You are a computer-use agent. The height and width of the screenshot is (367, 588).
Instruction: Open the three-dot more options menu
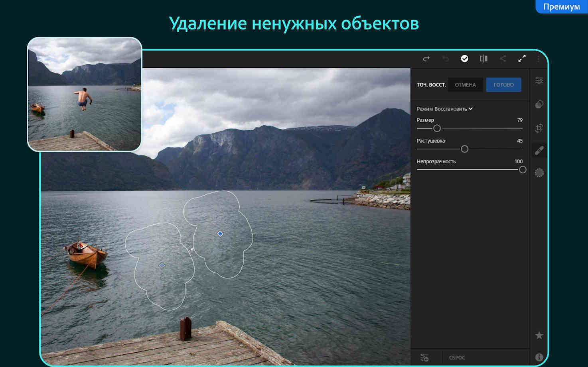[539, 59]
